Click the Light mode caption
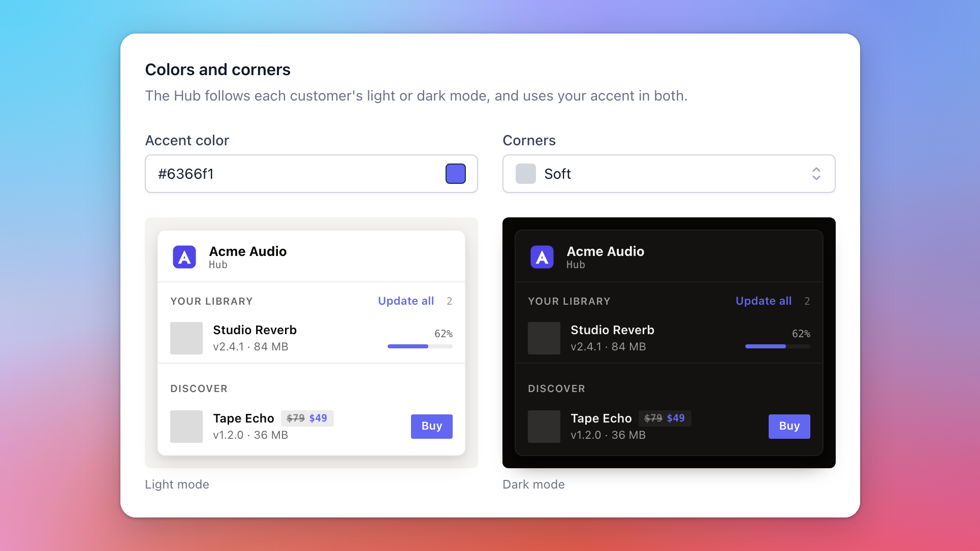 tap(177, 484)
